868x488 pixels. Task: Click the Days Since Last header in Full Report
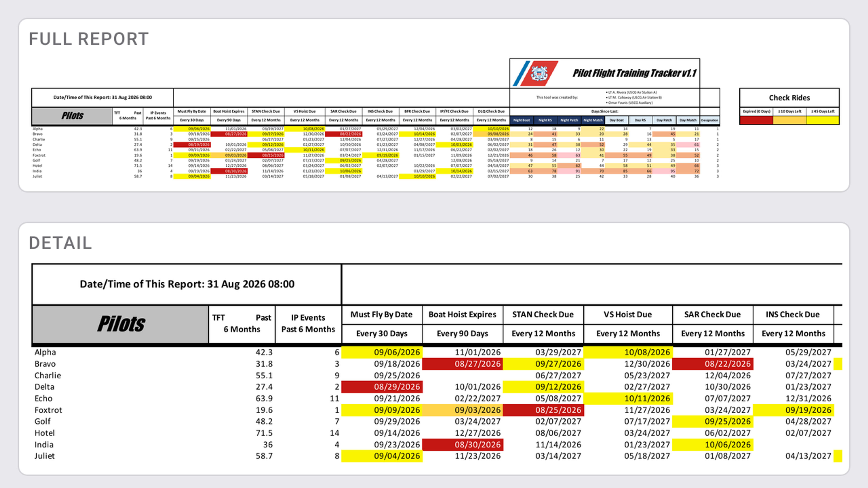604,111
